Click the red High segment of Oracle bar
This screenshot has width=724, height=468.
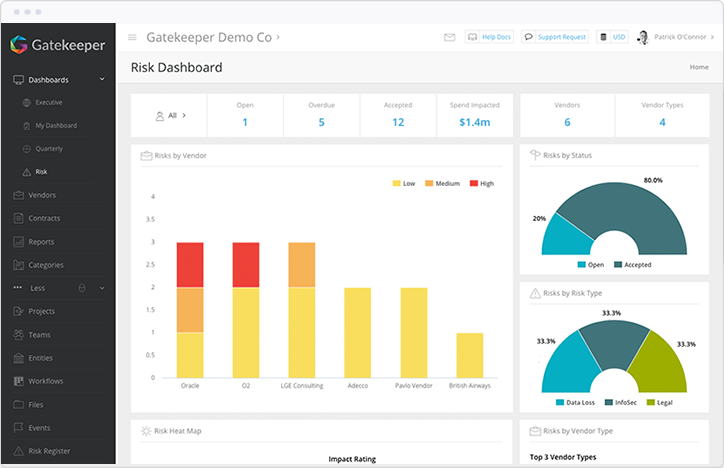[x=190, y=265]
